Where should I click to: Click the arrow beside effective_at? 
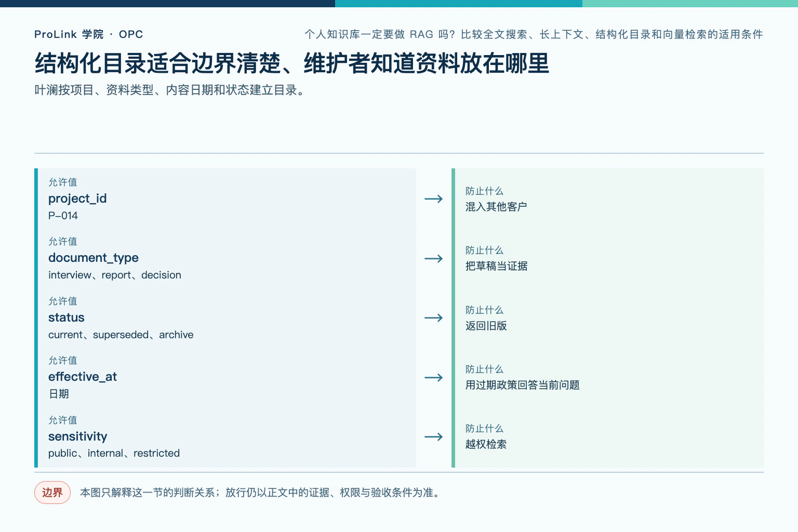(x=434, y=377)
